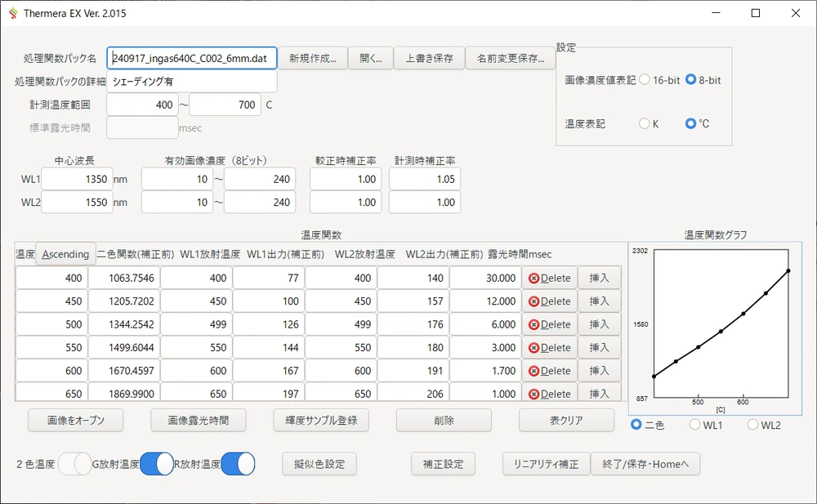Delete the 600 degree table row
The height and width of the screenshot is (504, 817).
tap(550, 370)
